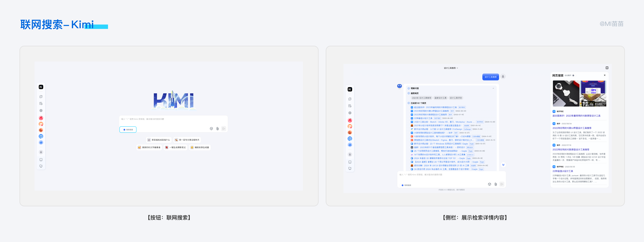Open the side panel result 22种最佳UI设计工具
Screen dimensions: 644x242
[562, 171]
